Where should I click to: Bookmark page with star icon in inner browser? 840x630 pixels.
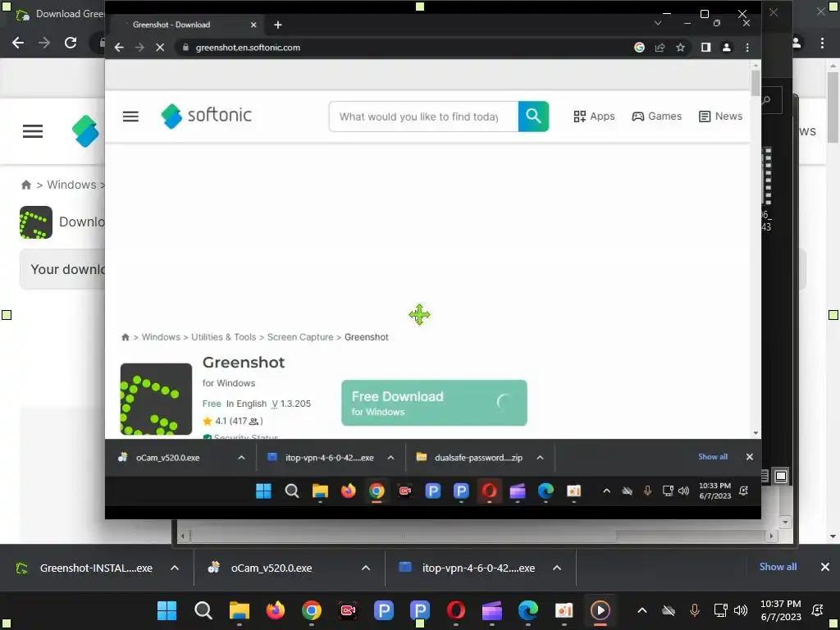680,47
